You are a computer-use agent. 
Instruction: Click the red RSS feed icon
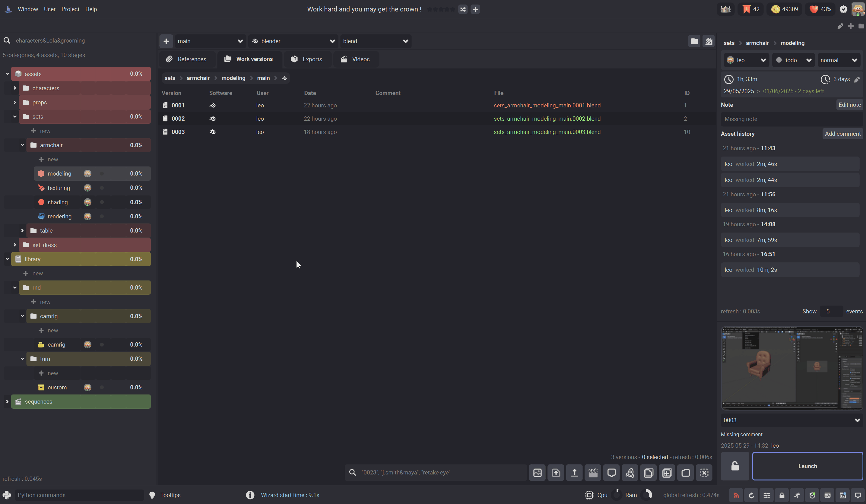pyautogui.click(x=736, y=495)
